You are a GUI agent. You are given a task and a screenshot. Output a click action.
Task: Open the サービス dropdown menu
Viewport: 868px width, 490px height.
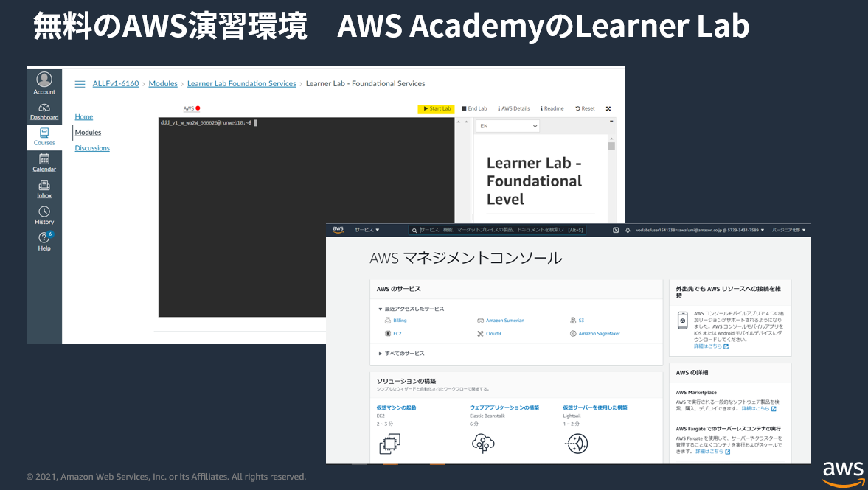[367, 230]
